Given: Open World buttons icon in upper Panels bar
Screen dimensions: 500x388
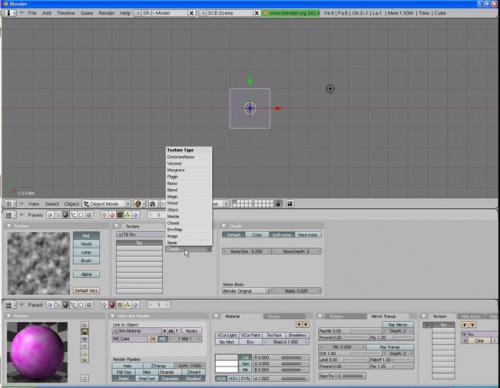Looking at the screenshot, I should click(135, 215).
